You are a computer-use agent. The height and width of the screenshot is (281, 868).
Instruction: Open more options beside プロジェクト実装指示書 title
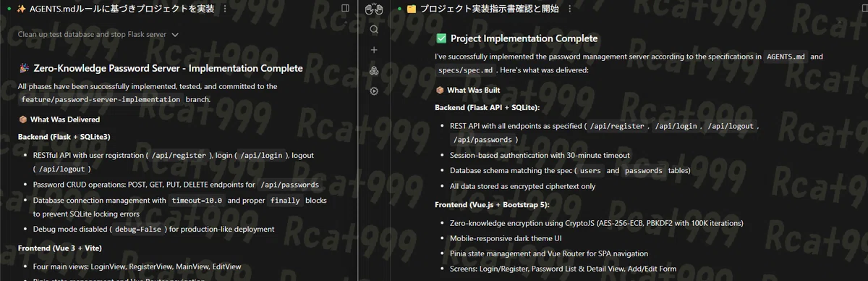pyautogui.click(x=570, y=9)
